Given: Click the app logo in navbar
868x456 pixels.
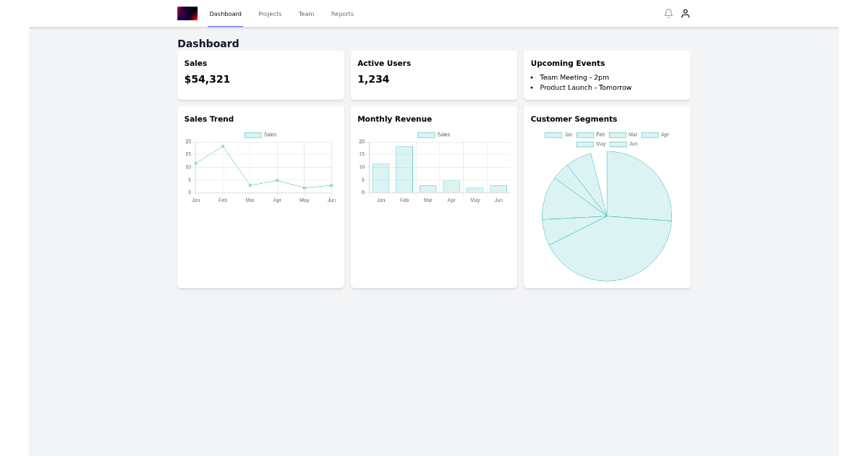Looking at the screenshot, I should click(x=187, y=13).
